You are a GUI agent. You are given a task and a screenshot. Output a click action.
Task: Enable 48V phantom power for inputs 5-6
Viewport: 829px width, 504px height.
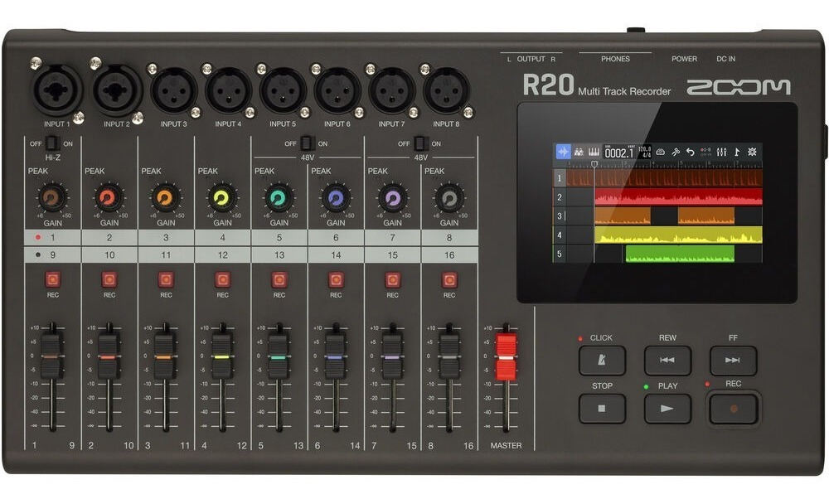pos(308,143)
